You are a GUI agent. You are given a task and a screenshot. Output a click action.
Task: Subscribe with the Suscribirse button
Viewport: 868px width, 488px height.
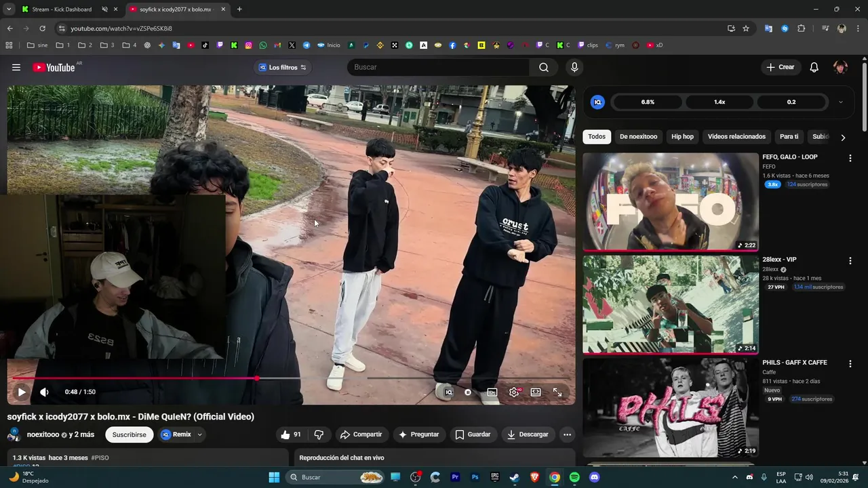[129, 434]
